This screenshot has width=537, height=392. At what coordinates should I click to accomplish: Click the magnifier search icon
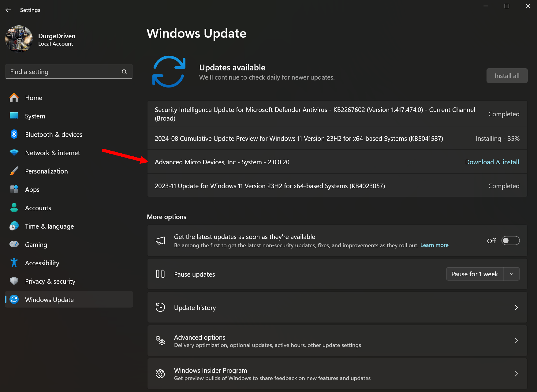tap(125, 72)
